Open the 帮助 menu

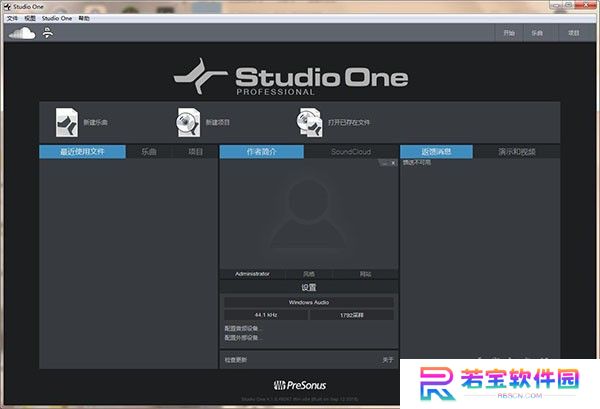pos(84,18)
